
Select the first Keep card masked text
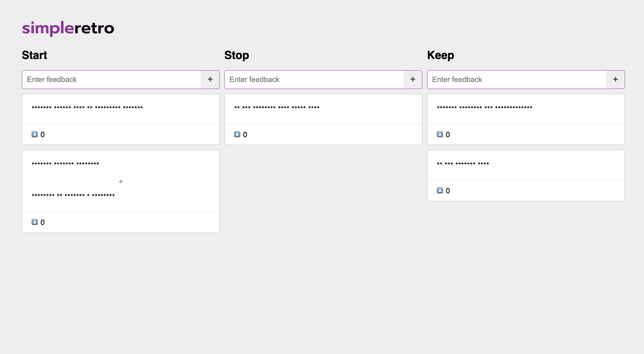(x=484, y=108)
